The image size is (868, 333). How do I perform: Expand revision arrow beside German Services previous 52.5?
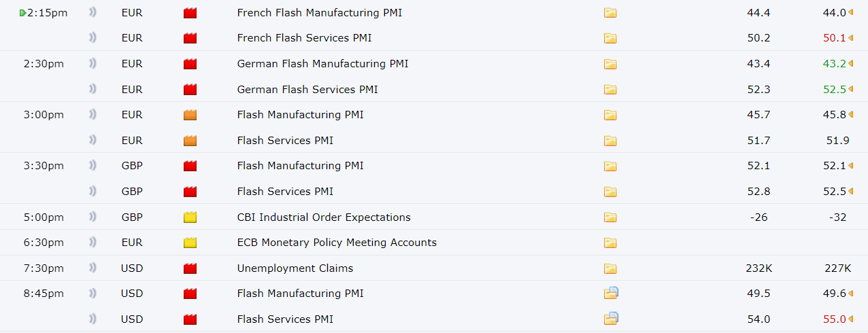851,90
